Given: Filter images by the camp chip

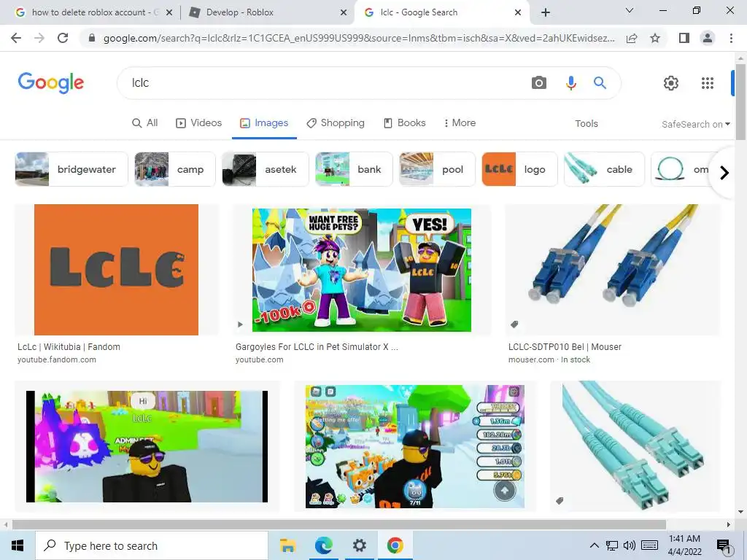Looking at the screenshot, I should (175, 169).
